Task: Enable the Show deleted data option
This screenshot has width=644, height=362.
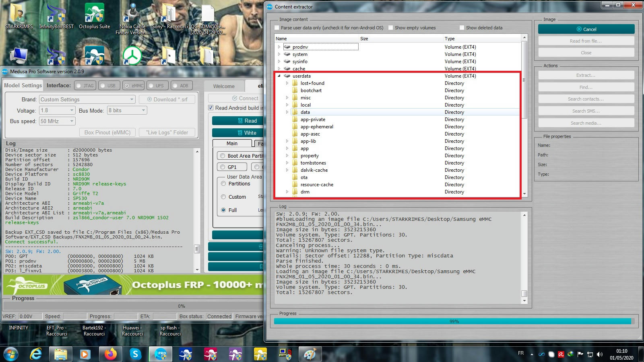Action: coord(462,27)
